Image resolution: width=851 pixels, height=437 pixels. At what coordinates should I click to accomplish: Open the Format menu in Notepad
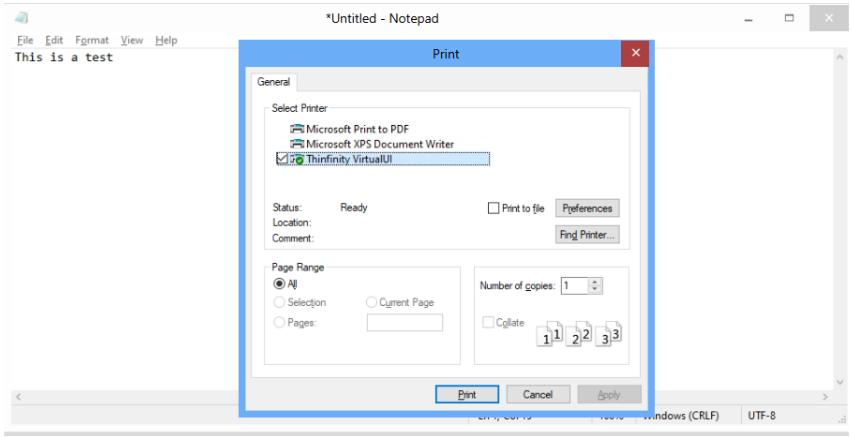point(92,40)
